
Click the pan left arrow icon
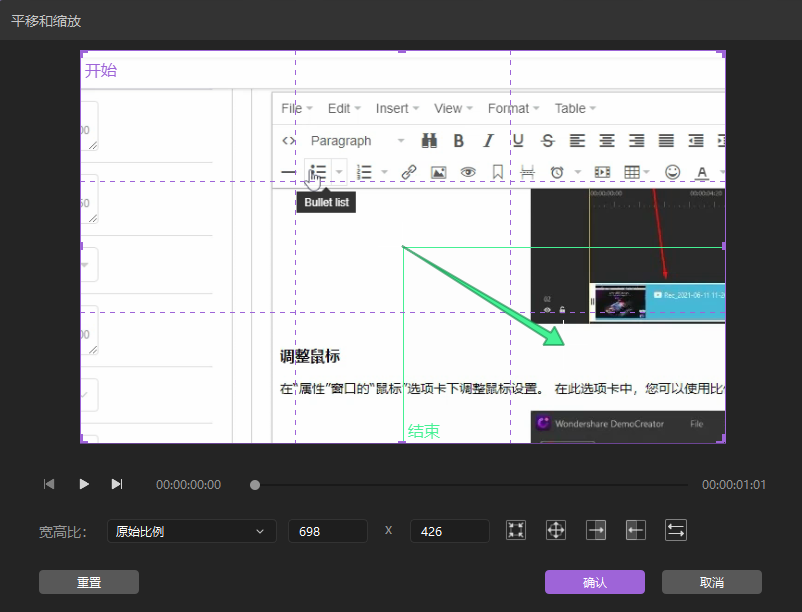[x=636, y=531]
